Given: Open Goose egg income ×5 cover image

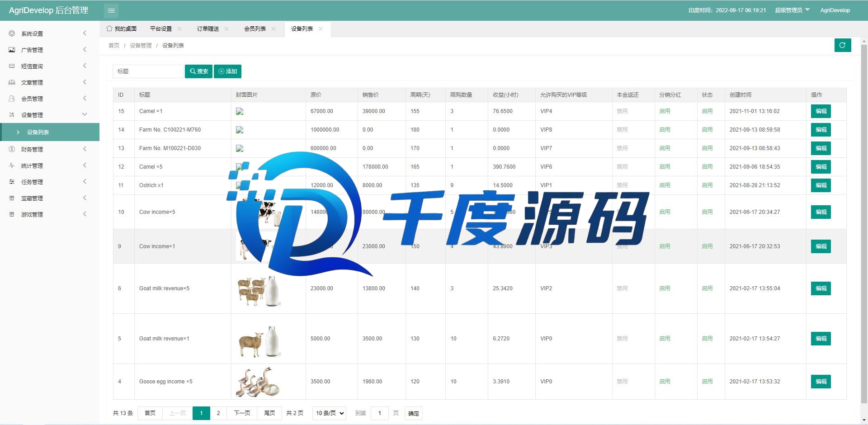Looking at the screenshot, I should (259, 382).
